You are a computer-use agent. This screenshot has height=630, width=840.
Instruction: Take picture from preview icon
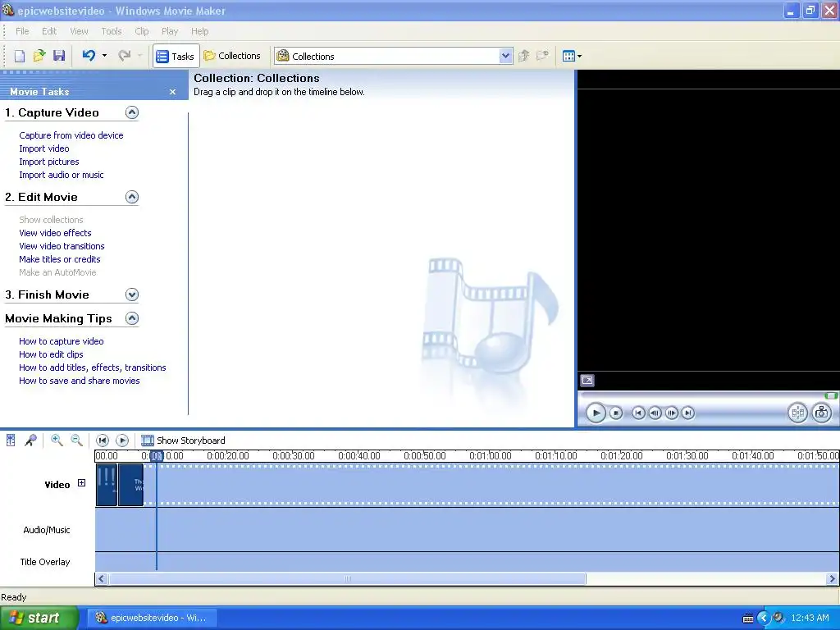[x=821, y=413]
